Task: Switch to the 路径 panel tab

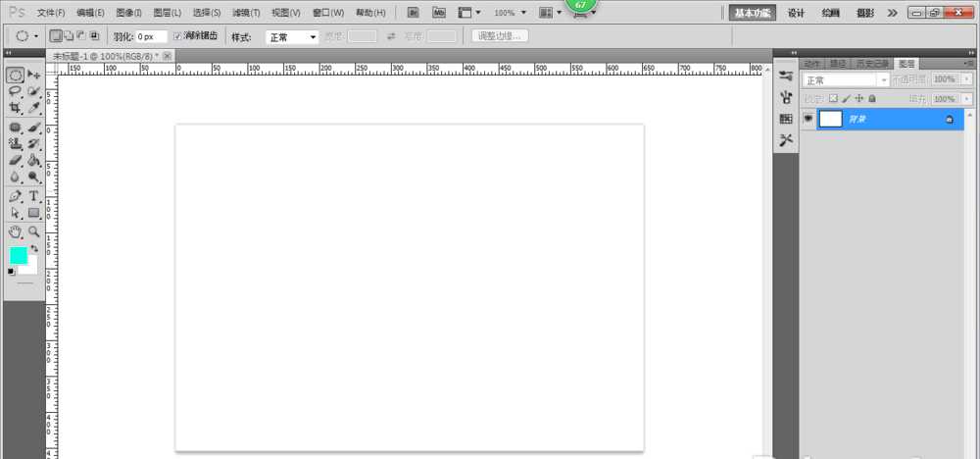Action: [x=838, y=64]
